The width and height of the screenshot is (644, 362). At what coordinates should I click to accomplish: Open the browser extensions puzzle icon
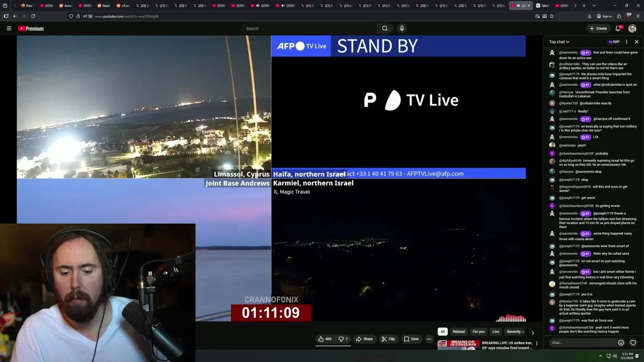pos(619,16)
